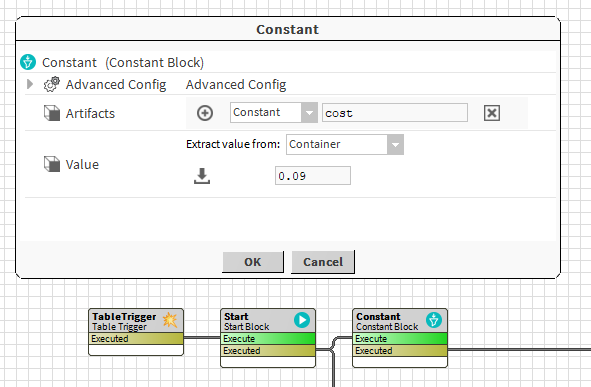
Task: Click the Artifacts label
Action: (90, 113)
